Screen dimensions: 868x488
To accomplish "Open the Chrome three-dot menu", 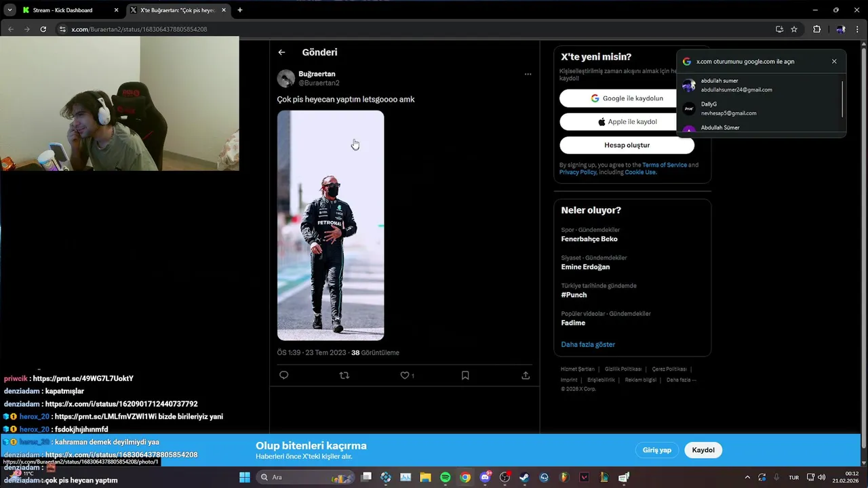I will pos(859,29).
